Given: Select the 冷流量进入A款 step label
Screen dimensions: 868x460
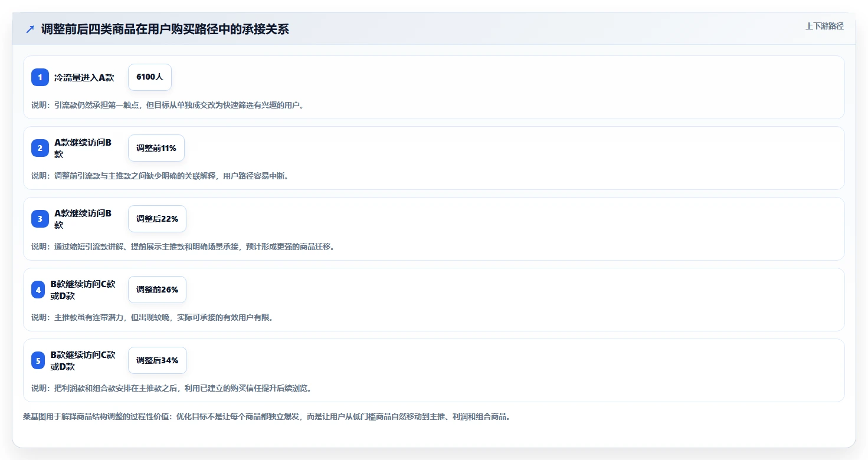Looking at the screenshot, I should coord(84,77).
